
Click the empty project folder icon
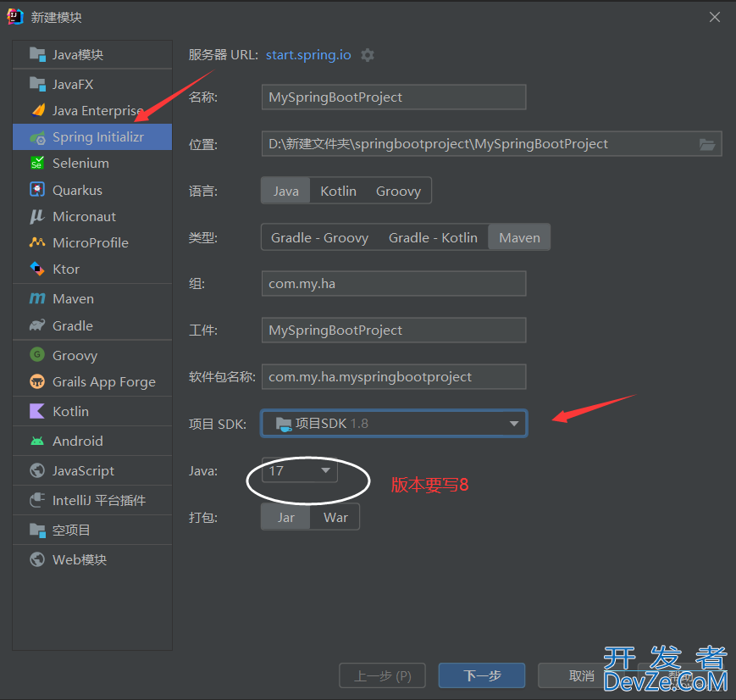[x=37, y=530]
